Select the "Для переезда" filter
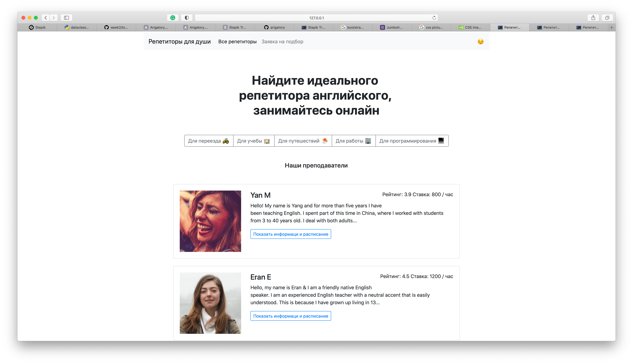The width and height of the screenshot is (633, 364). point(209,141)
